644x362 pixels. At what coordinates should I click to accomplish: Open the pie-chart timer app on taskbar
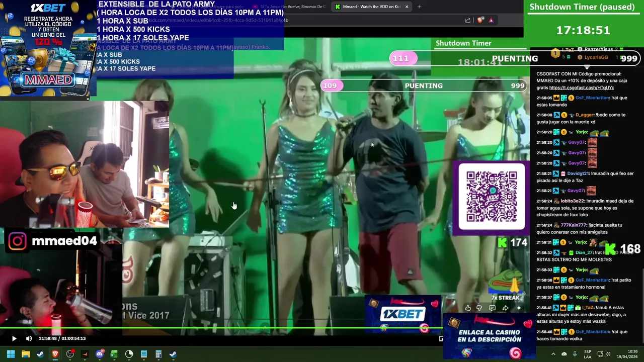(x=129, y=354)
